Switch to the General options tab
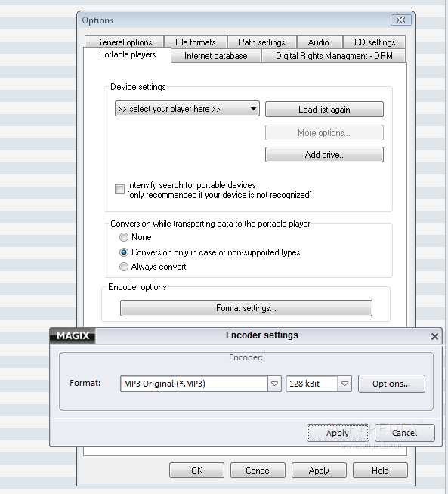Image resolution: width=448 pixels, height=494 pixels. 124,42
